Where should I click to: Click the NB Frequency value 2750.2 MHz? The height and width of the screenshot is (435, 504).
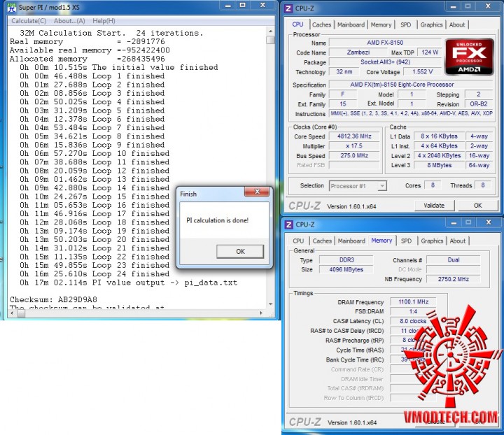point(453,279)
